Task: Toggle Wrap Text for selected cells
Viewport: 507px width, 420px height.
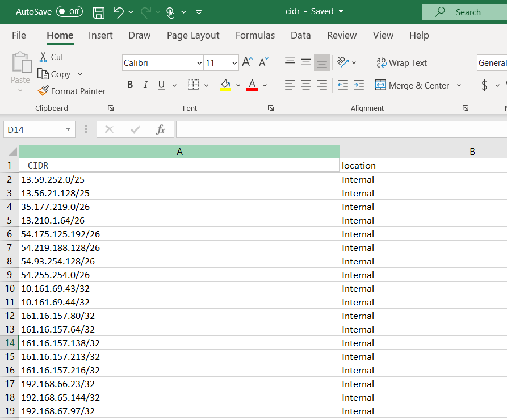Action: [401, 62]
